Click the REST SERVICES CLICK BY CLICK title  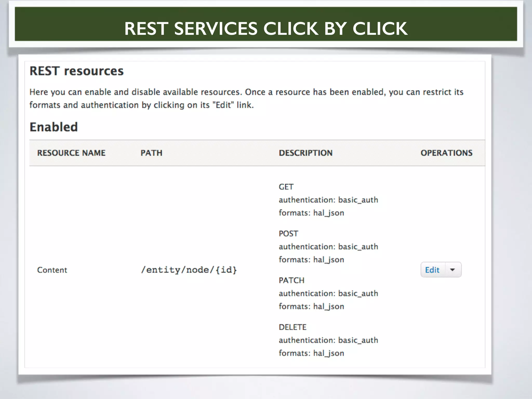tap(266, 28)
